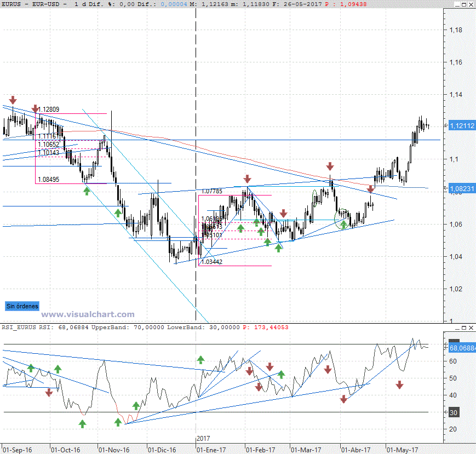The image size is (476, 454).
Task: Click the 01-May-17 date on the time axis
Action: tap(403, 450)
